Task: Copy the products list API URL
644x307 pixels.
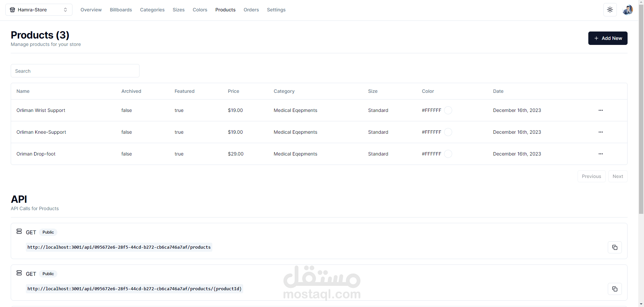Action: (x=614, y=247)
